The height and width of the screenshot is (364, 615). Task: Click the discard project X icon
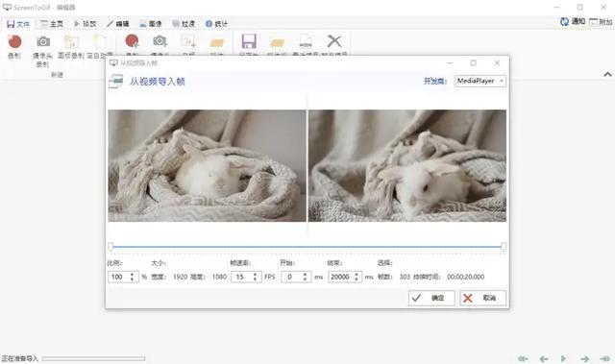click(334, 42)
